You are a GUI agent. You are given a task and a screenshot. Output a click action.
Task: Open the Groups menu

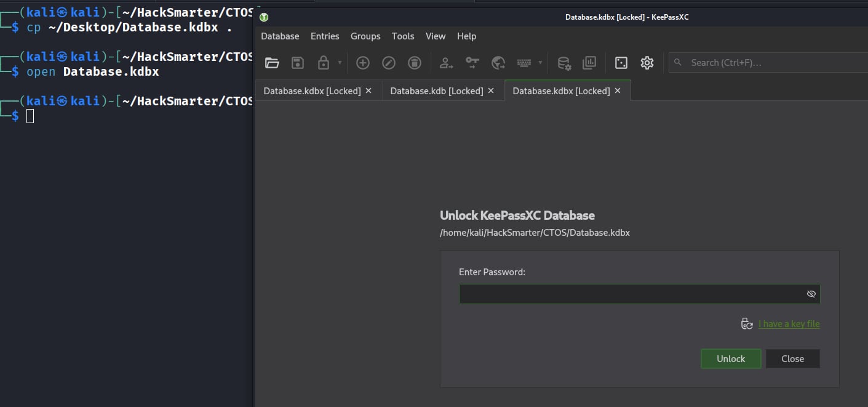[x=365, y=36]
